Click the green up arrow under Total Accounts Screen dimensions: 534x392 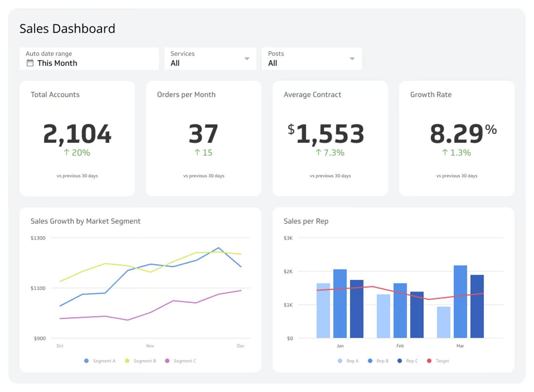pos(66,153)
